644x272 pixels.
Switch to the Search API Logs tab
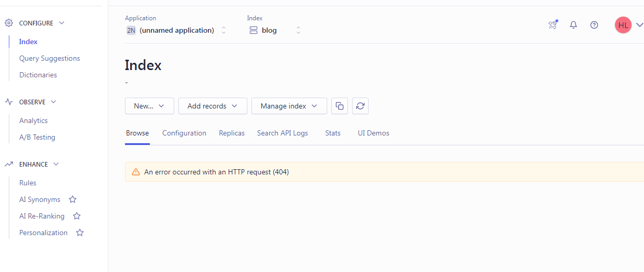coord(282,133)
